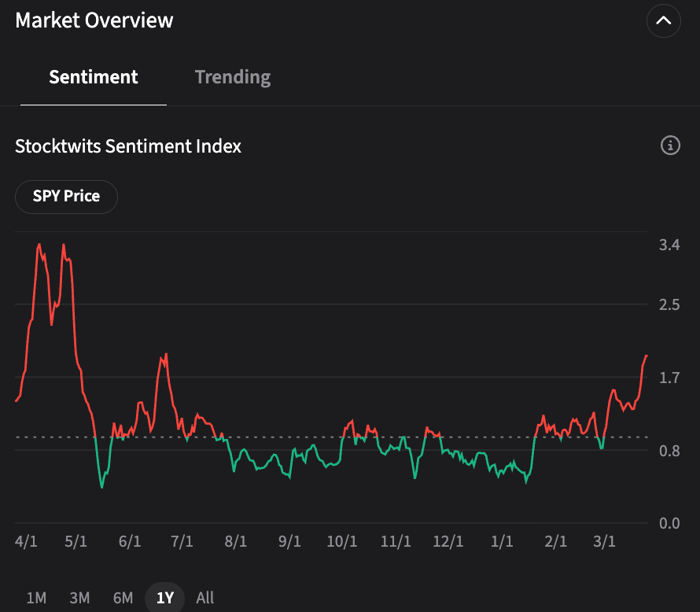Switch to the Trending tab
Viewport: 700px width, 612px height.
[233, 77]
